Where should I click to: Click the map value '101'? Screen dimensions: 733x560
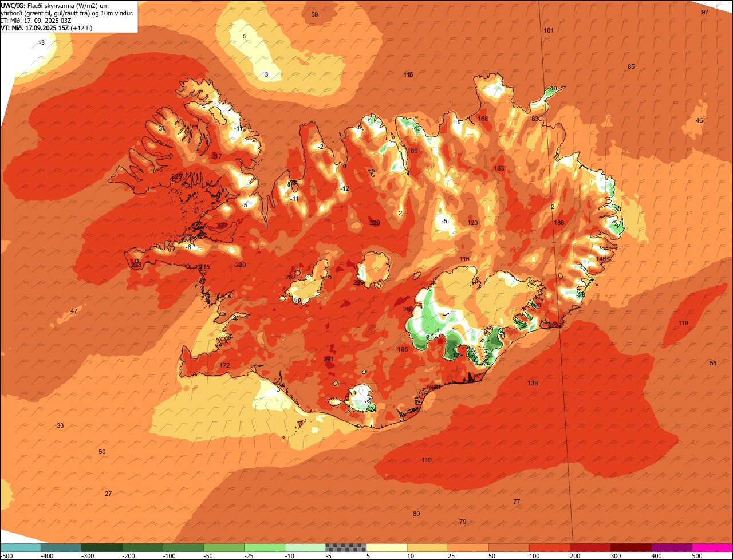click(549, 30)
